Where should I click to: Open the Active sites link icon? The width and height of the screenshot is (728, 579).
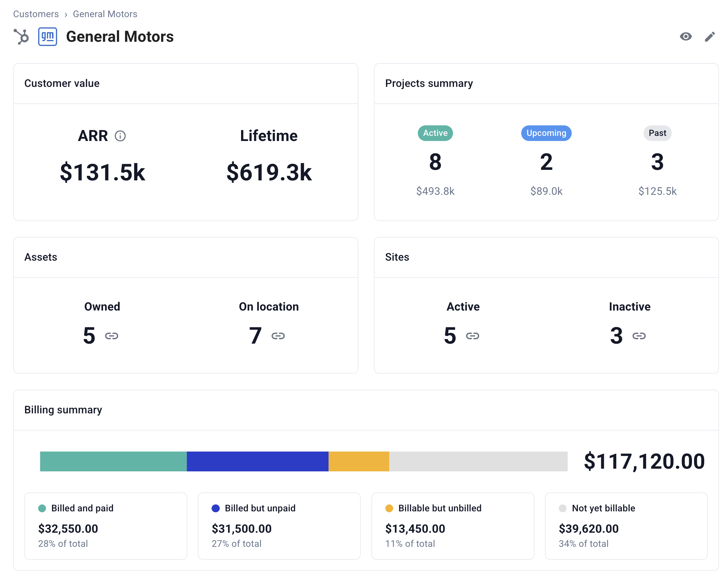pos(473,336)
